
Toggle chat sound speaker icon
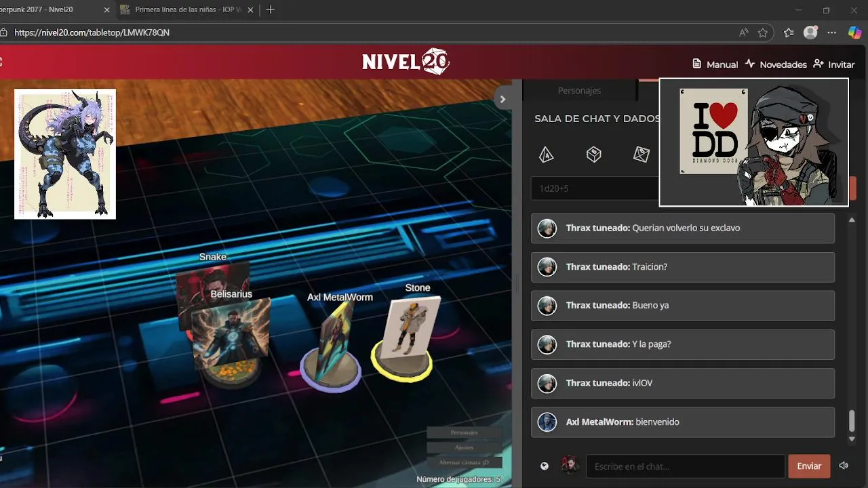[x=844, y=466]
